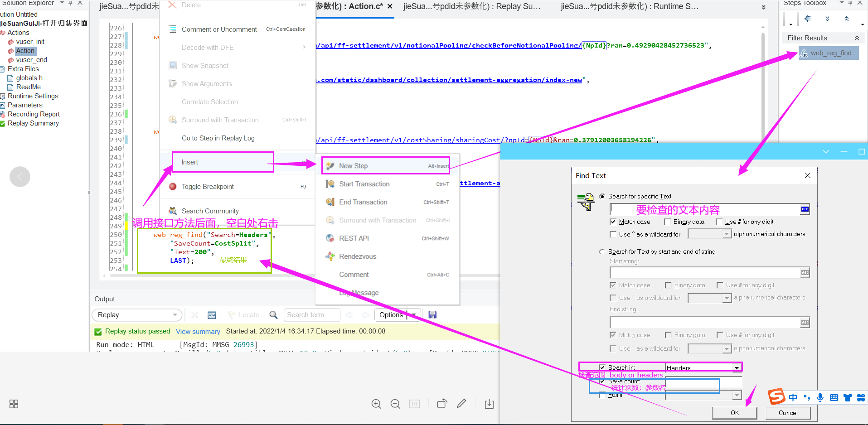Open the View summary link
This screenshot has width=868, height=425.
[x=198, y=332]
